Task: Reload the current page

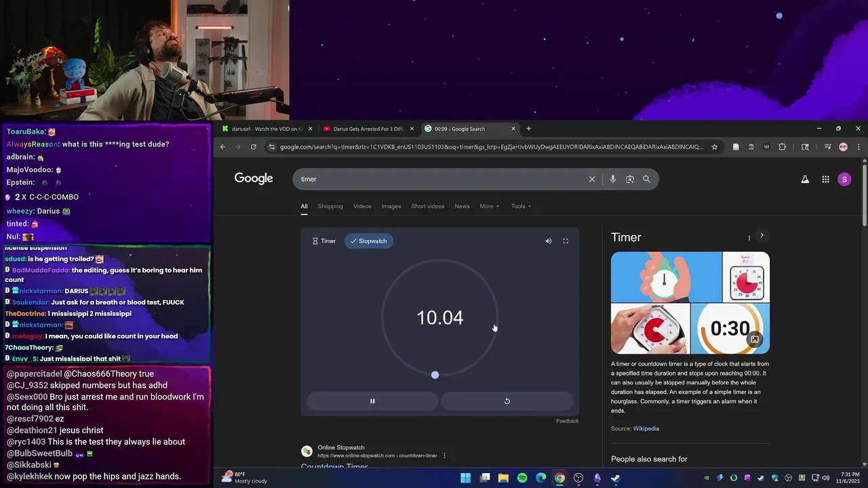Action: point(254,146)
